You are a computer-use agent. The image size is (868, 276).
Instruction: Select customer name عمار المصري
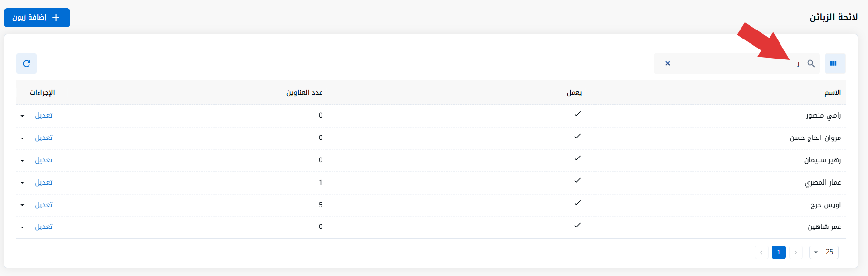click(x=823, y=182)
